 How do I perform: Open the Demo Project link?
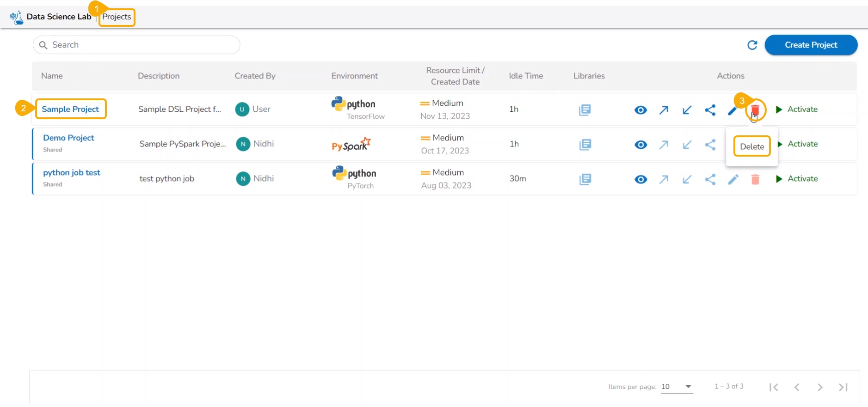point(68,138)
